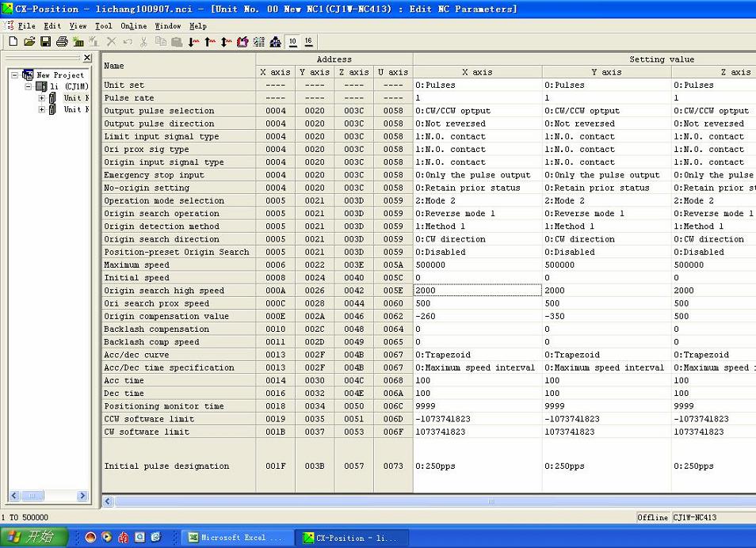756x548 pixels.
Task: Click CX-Position taskbar button
Action: click(x=353, y=538)
